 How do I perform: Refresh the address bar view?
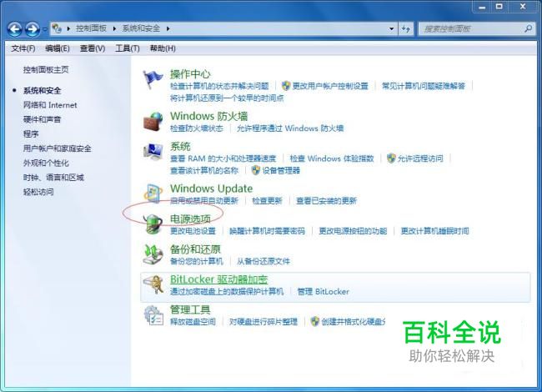406,29
